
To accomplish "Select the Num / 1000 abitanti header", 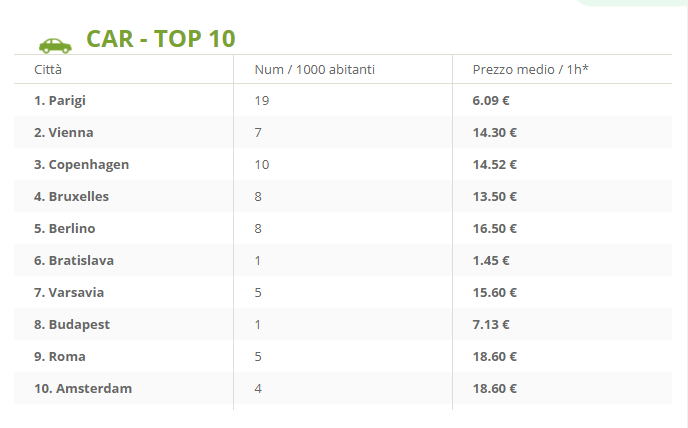I will [x=315, y=69].
